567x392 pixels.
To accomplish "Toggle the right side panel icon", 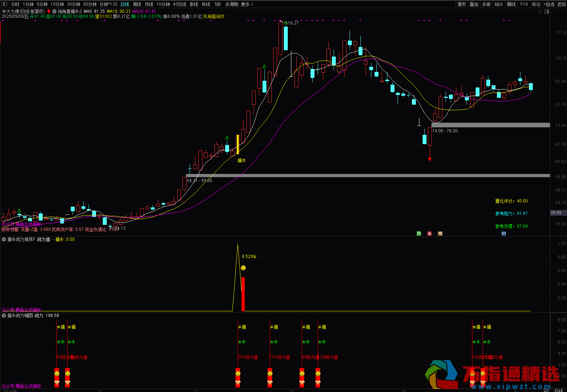I will (x=547, y=12).
